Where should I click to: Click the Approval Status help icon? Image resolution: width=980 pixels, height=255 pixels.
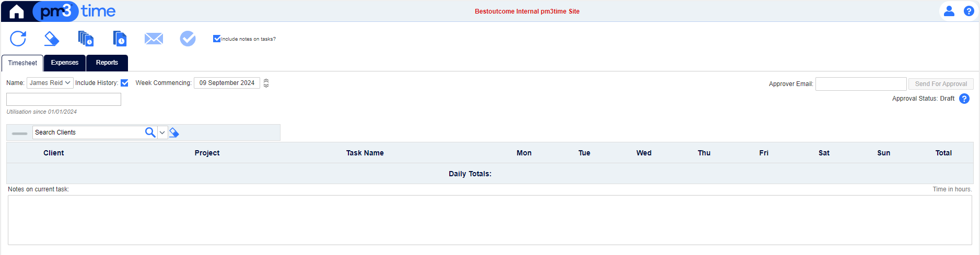pos(964,99)
